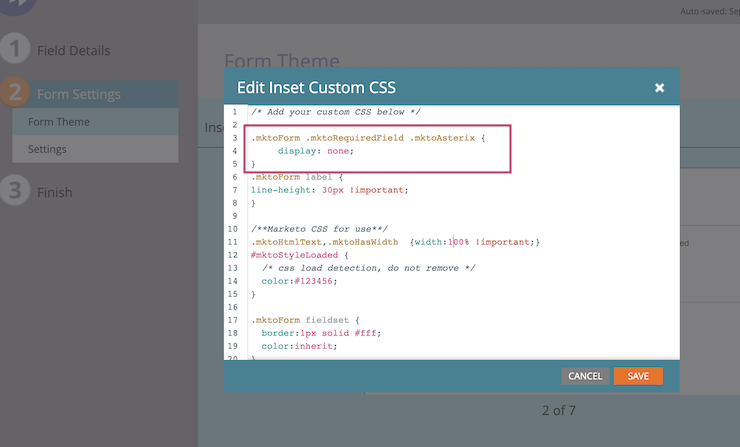Close the Edit Inset Custom CSS dialog
Viewport: 740px width, 447px height.
(x=659, y=88)
